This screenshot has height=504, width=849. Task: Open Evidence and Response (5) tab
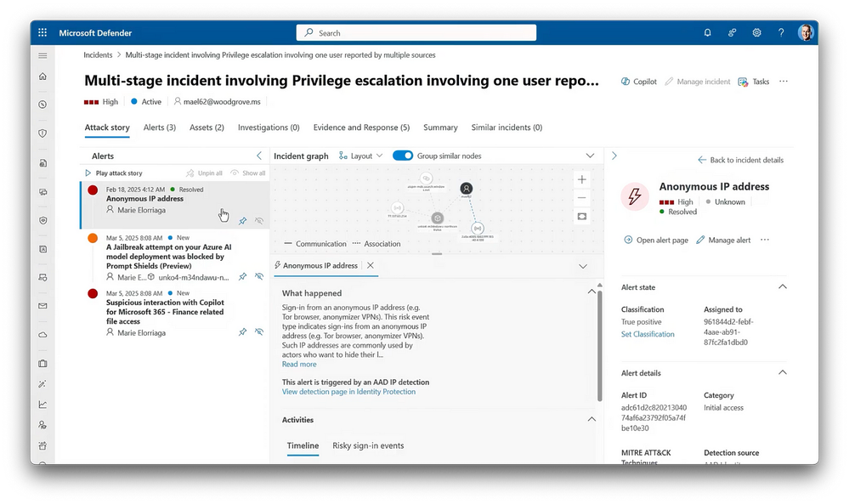click(x=361, y=127)
